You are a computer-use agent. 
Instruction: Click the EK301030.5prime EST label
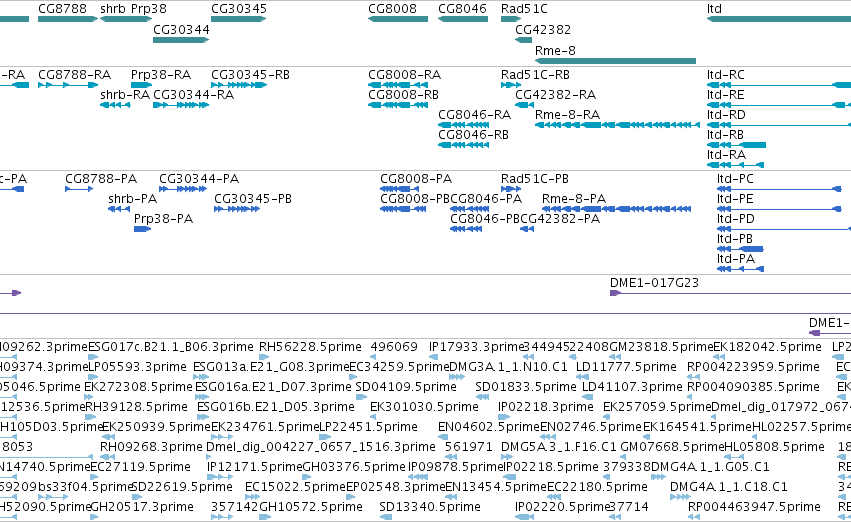[x=424, y=408]
